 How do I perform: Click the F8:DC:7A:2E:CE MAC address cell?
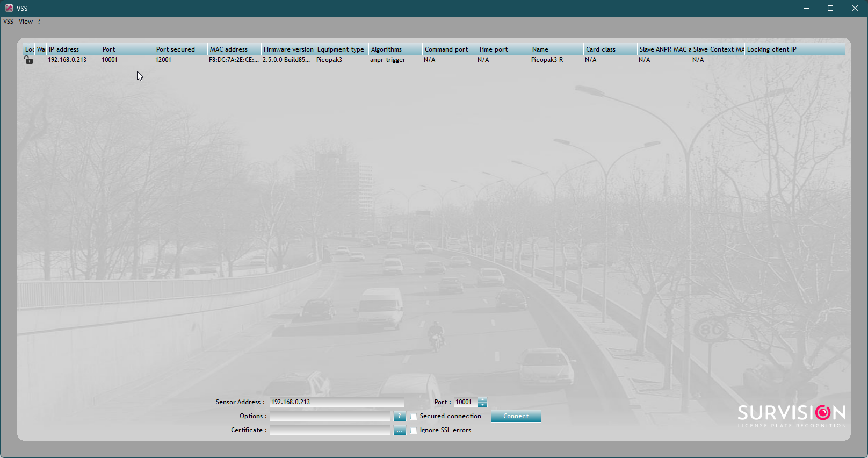point(234,60)
